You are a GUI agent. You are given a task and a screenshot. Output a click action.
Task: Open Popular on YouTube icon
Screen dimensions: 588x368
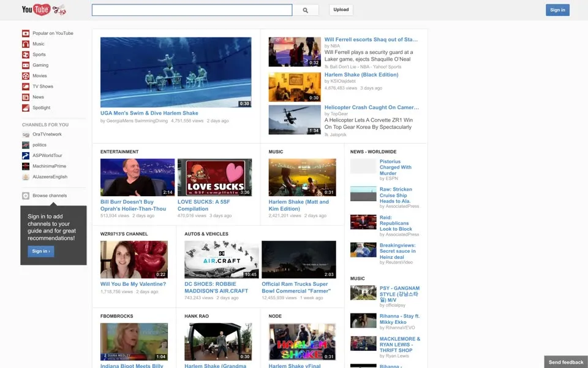[x=26, y=33]
